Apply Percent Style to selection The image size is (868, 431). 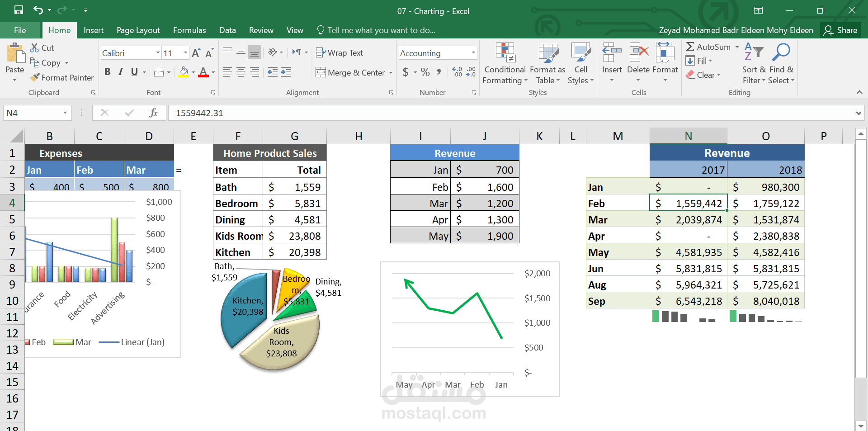tap(425, 72)
